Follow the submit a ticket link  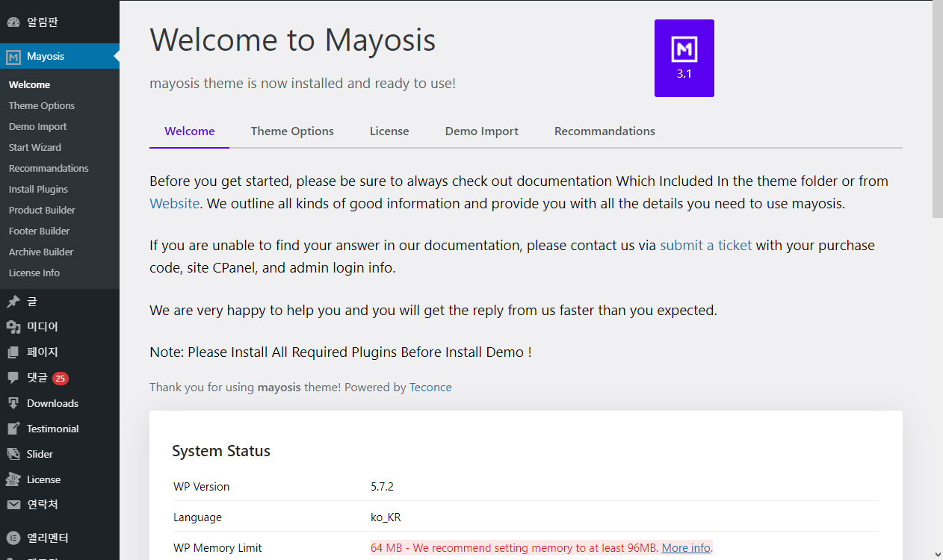pos(706,245)
